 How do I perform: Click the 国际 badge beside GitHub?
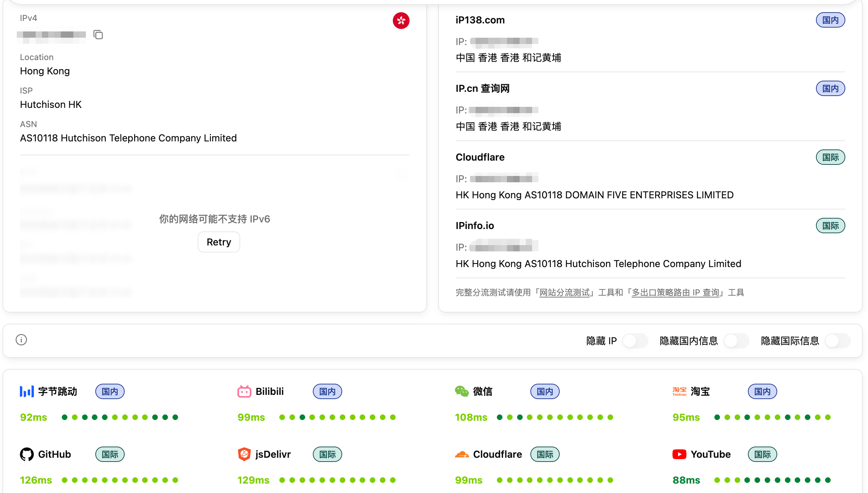tap(110, 454)
